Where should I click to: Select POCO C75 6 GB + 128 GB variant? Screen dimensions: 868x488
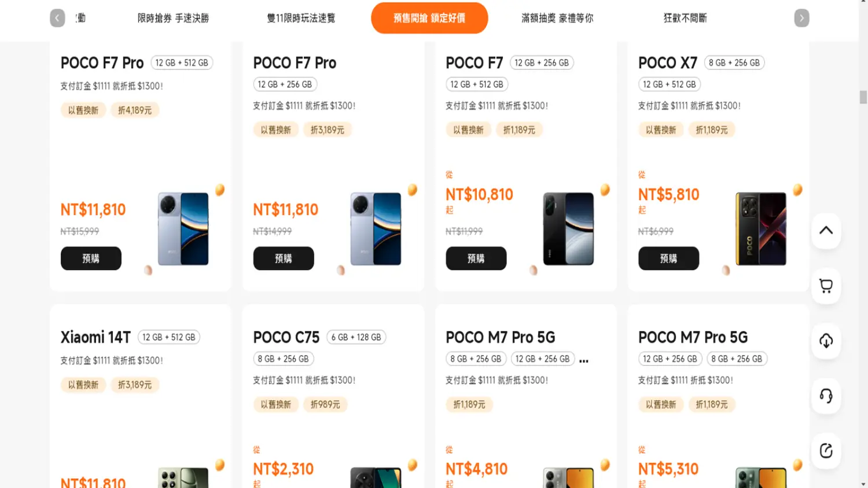356,338
